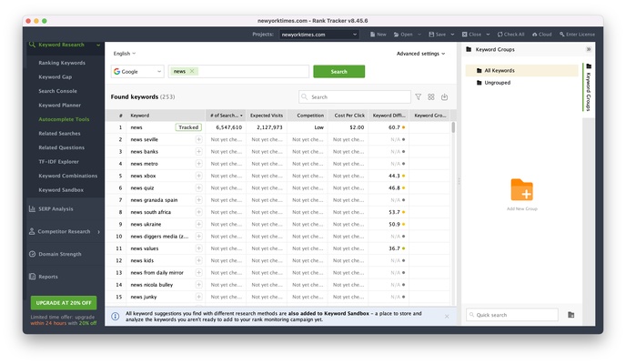Click the filter funnel icon

(418, 97)
